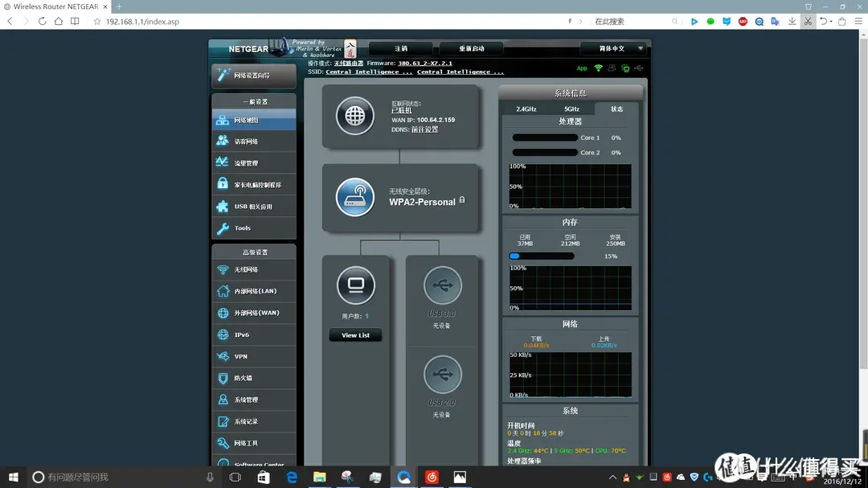Select the USB 2.0 port icon

coord(442,375)
